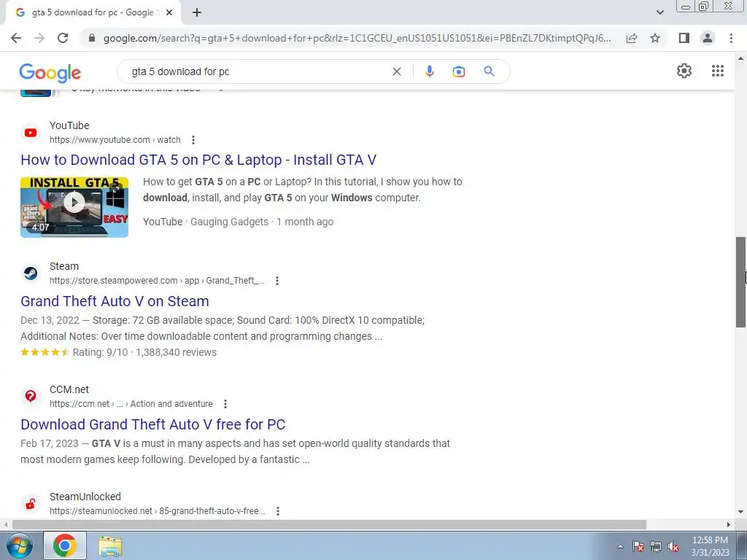Click the address bar URL
747x560 pixels.
357,38
